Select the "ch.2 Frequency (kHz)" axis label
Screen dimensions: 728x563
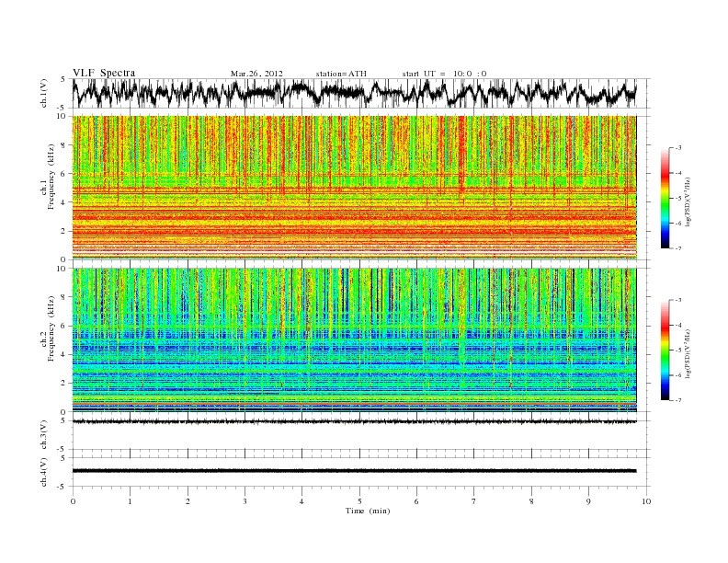[x=48, y=329]
